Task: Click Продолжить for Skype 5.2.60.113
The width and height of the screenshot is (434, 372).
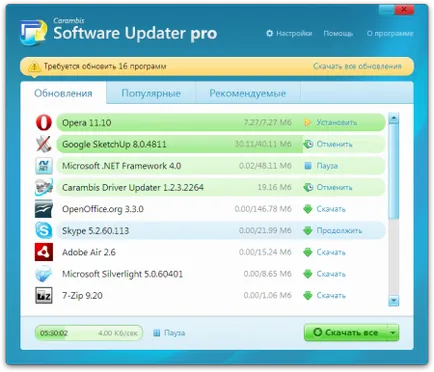Action: 339,231
